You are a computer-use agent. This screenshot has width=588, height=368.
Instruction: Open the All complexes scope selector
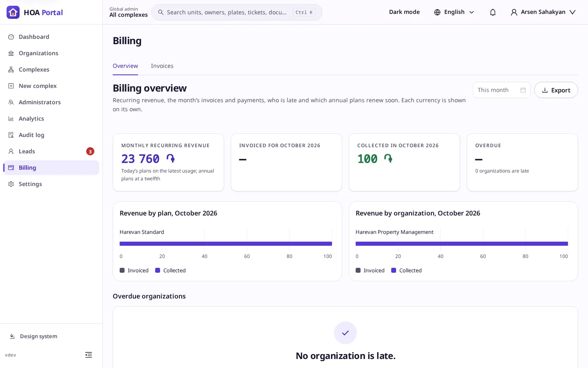click(x=129, y=12)
